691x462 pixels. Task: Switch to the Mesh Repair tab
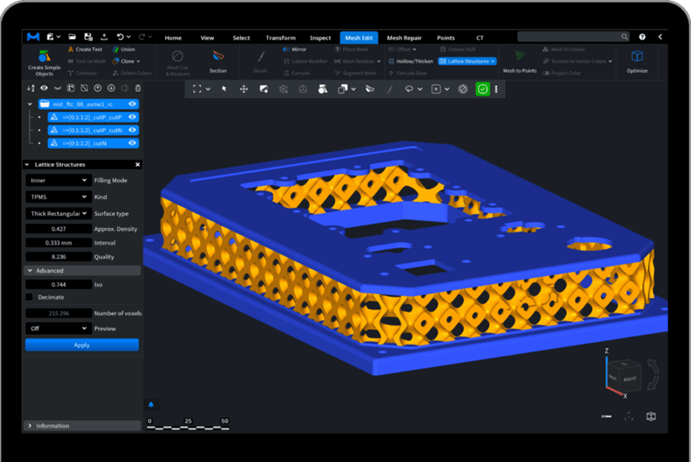click(x=402, y=37)
